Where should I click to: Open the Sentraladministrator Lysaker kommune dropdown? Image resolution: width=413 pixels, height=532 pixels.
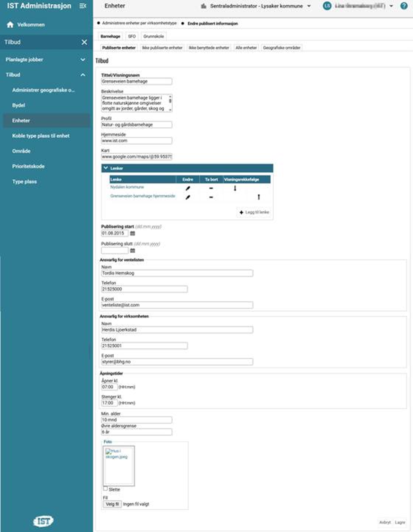[x=309, y=6]
